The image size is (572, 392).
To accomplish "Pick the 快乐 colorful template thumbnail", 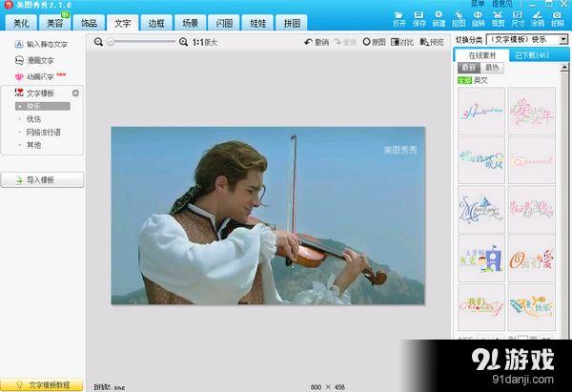I will point(532,307).
